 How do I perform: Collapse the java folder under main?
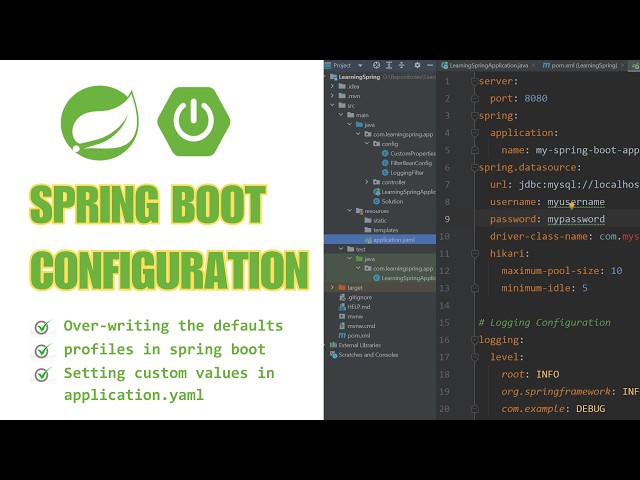coord(350,124)
